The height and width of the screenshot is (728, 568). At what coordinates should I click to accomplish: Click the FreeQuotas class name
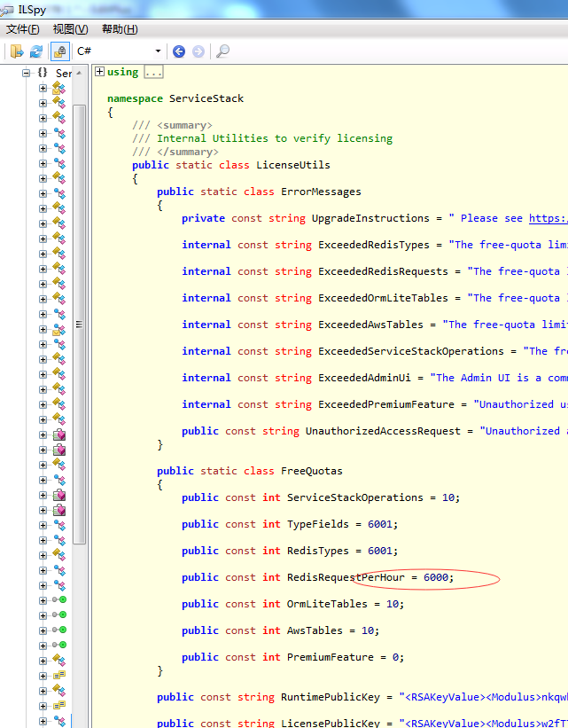311,471
